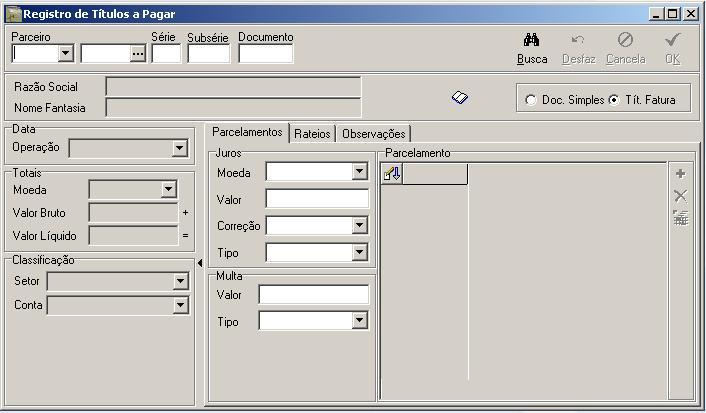This screenshot has width=706, height=413.
Task: Click the Cancela circle-slash icon
Action: coord(625,40)
